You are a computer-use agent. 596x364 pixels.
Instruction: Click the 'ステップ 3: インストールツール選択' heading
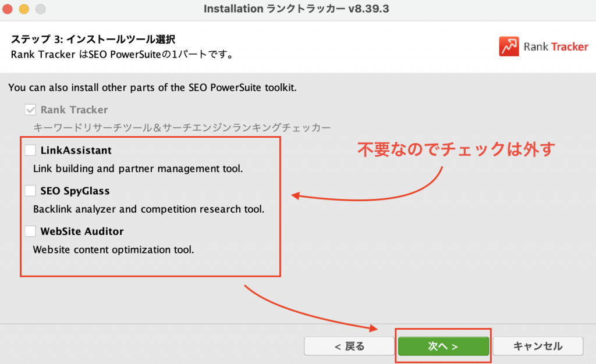point(93,39)
